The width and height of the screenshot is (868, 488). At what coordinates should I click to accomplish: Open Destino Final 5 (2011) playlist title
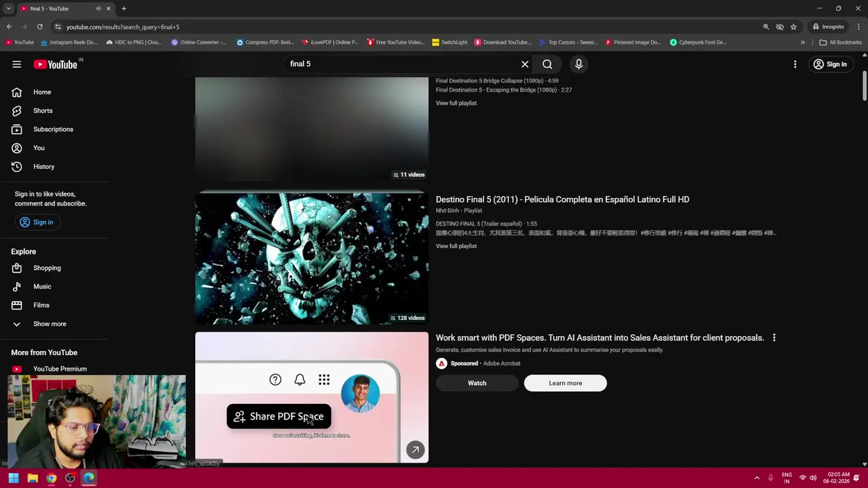562,199
